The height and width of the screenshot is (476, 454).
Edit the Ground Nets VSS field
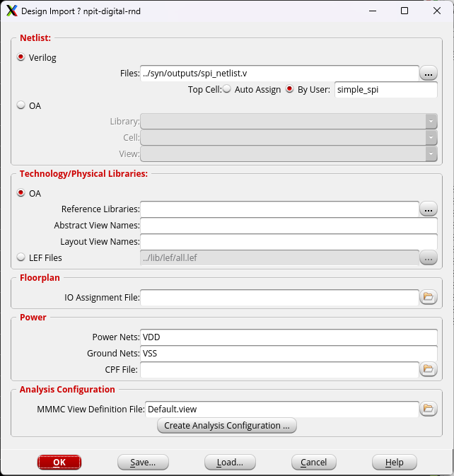pos(289,354)
